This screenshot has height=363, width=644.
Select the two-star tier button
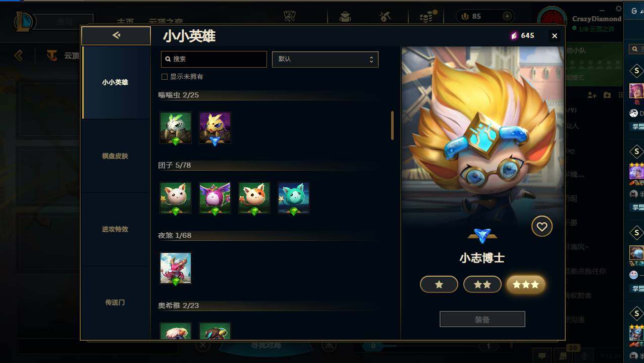[x=482, y=285]
